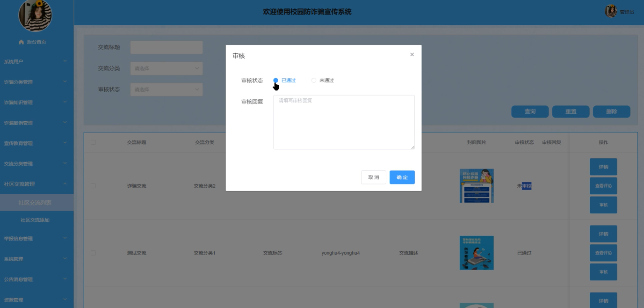Toggle the select-all checkbox in table header
Screen dimensions: 644x308
[x=93, y=142]
